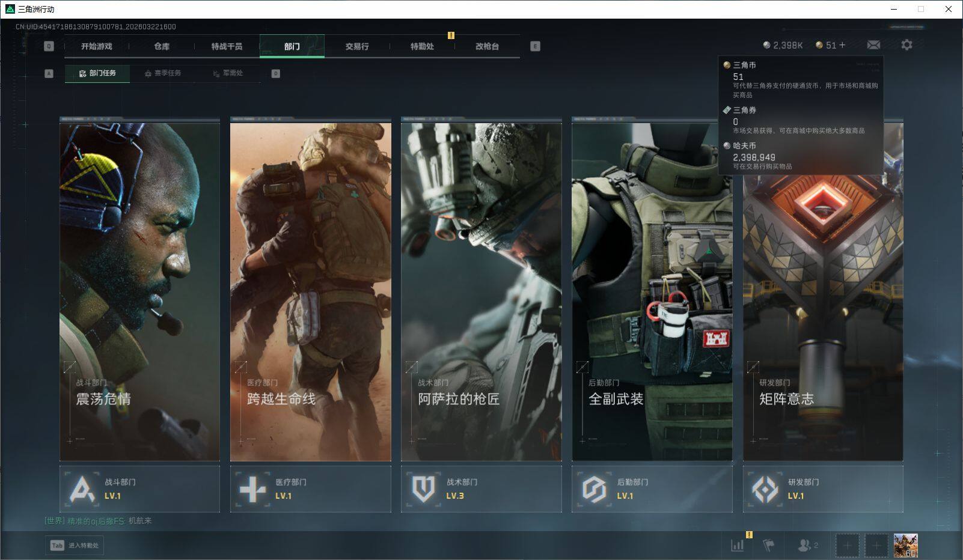Select the 赛季任务 sub-tab
This screenshot has height=560, width=963.
click(x=162, y=73)
